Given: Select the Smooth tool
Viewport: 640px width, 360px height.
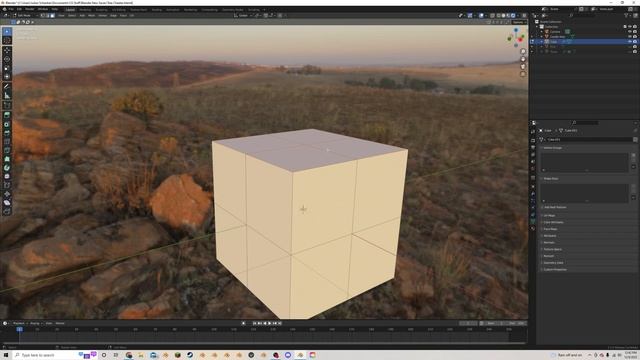Looking at the screenshot, I should 7,176.
